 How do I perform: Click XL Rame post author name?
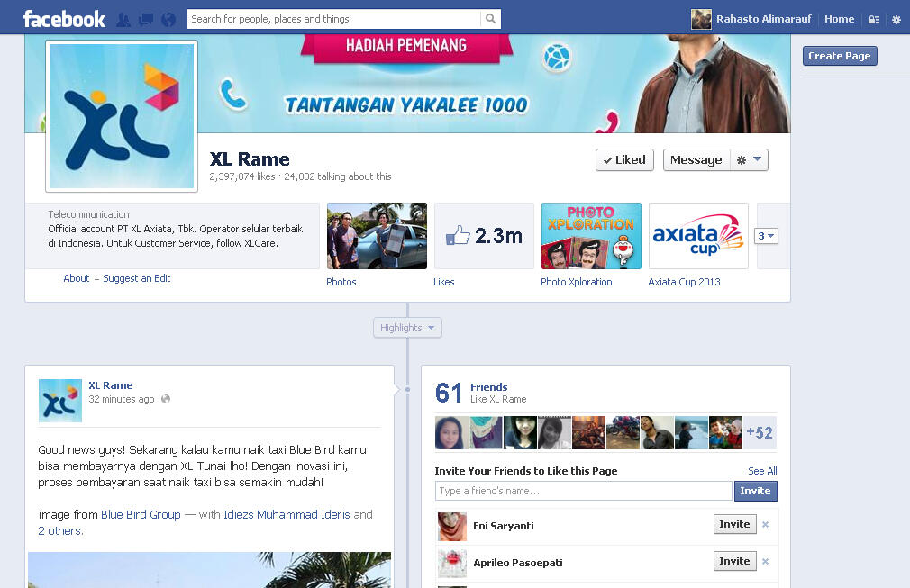[110, 385]
